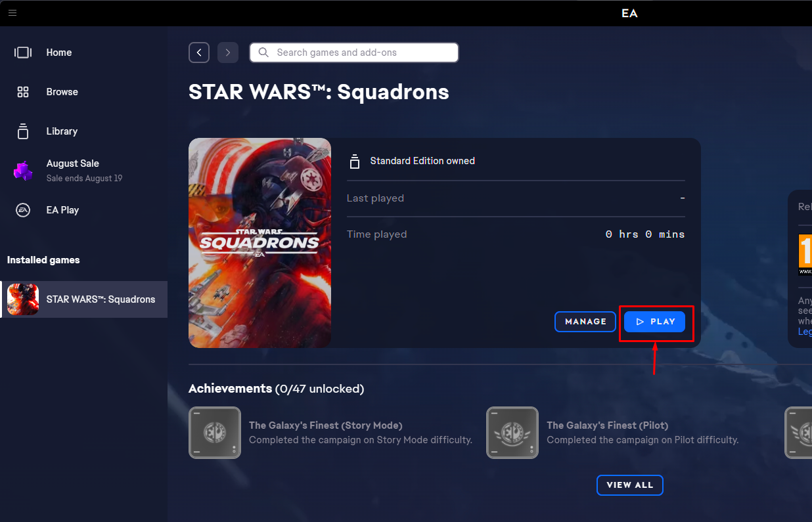Click the Last played label
This screenshot has height=522, width=812.
point(375,198)
